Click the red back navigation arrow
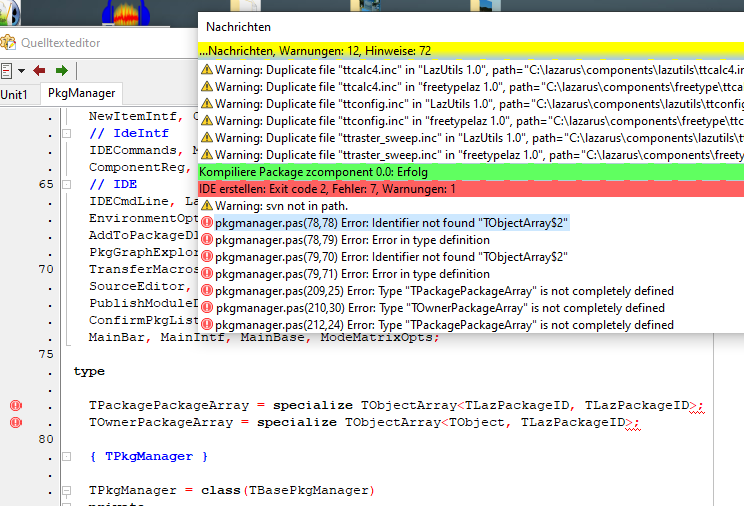 pyautogui.click(x=40, y=70)
